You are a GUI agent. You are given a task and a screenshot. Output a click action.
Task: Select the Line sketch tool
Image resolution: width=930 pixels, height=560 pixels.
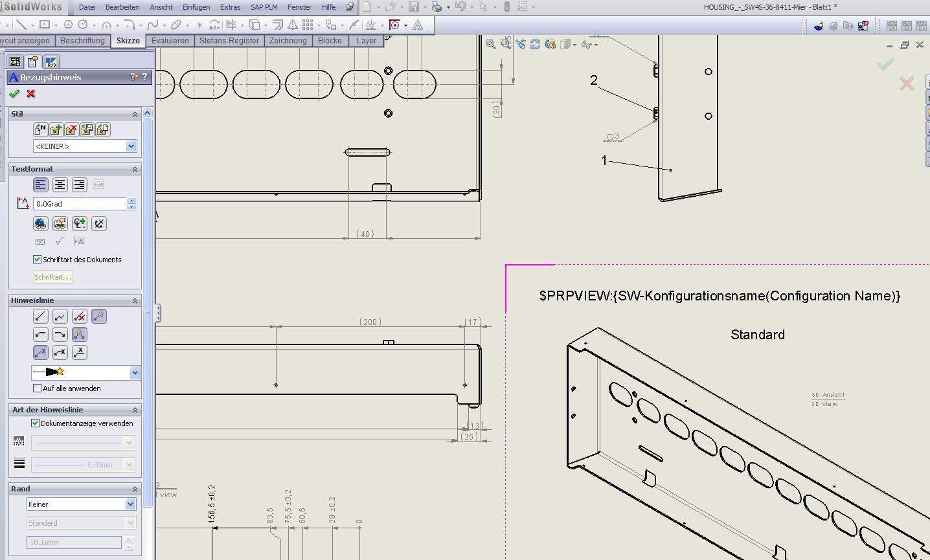coord(21,25)
